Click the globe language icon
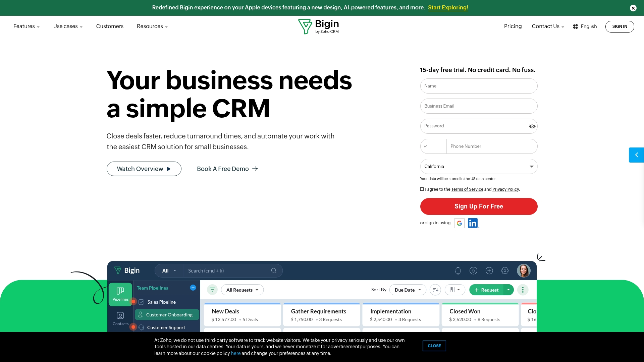 pyautogui.click(x=576, y=26)
